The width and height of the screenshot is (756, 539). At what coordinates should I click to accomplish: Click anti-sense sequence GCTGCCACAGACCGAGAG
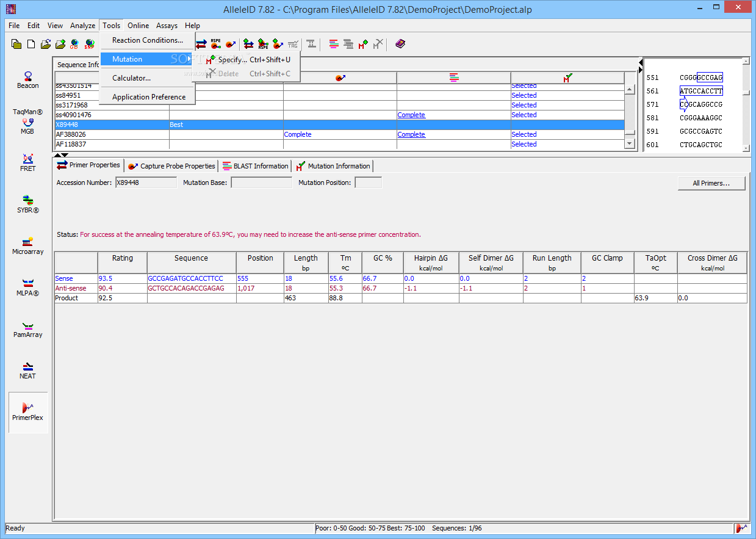click(186, 288)
